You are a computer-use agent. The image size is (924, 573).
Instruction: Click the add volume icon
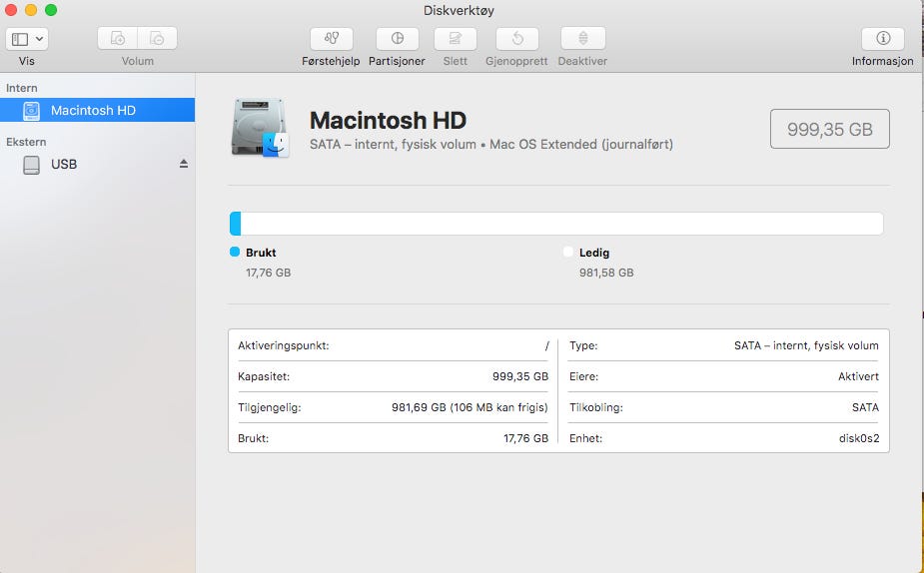click(117, 38)
